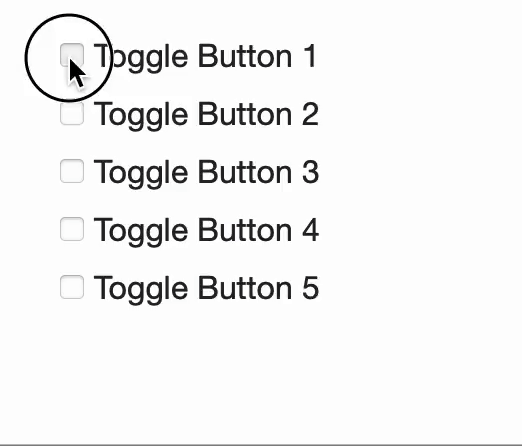Click the 'Toggle Button 3' label text
The width and height of the screenshot is (522, 446).
point(206,173)
